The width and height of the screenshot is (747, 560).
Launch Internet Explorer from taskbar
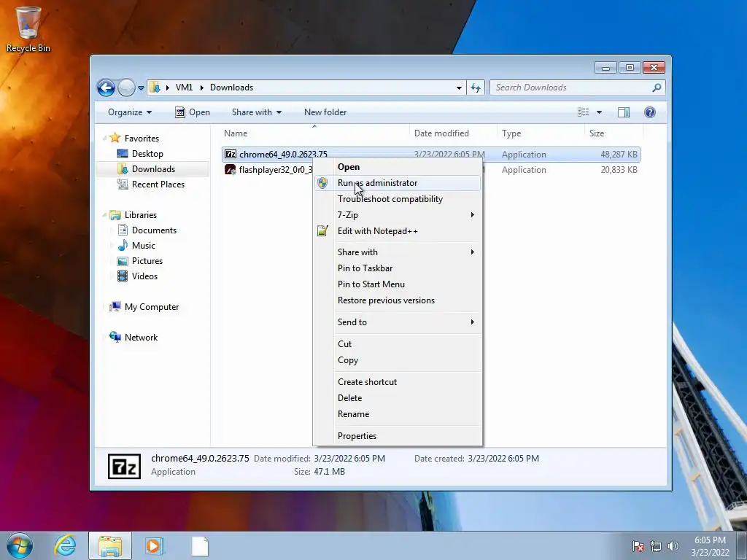point(65,546)
